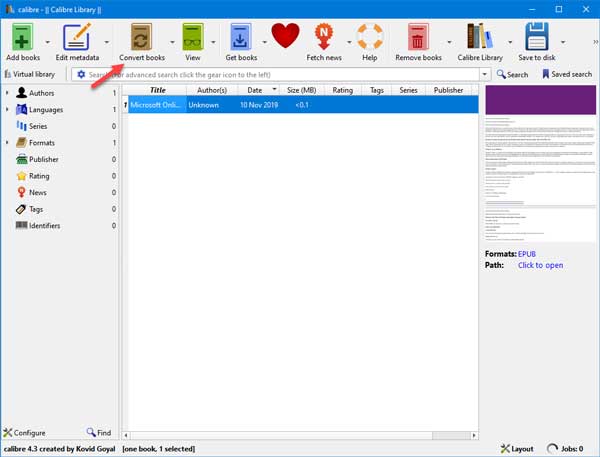Open Edit metadata dropdown arrow
This screenshot has height=457, width=600.
coord(106,41)
